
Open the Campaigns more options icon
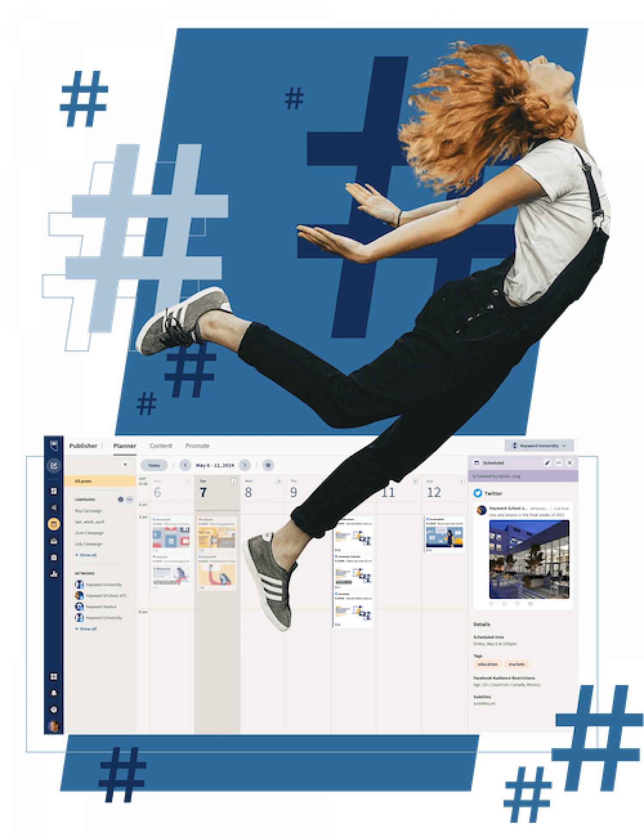point(130,500)
